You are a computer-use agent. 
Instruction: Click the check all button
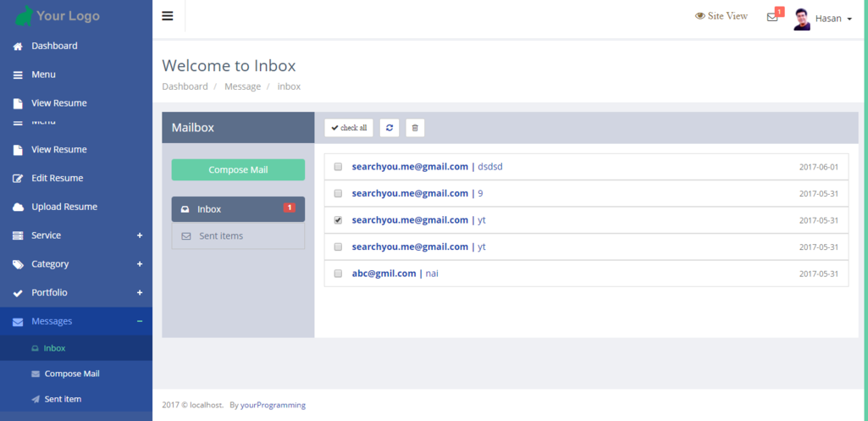349,128
